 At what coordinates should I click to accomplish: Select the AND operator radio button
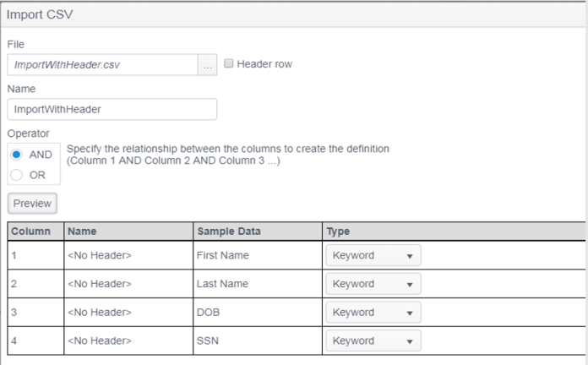click(17, 155)
